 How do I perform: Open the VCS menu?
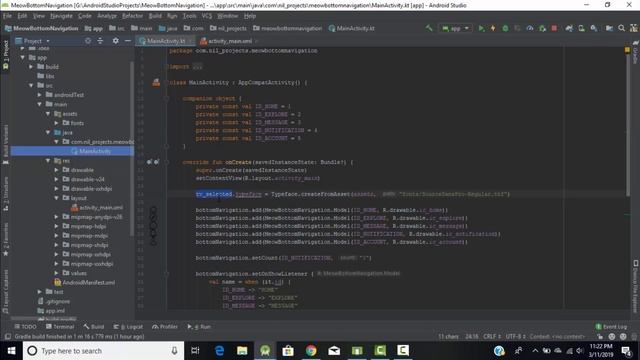[x=207, y=16]
